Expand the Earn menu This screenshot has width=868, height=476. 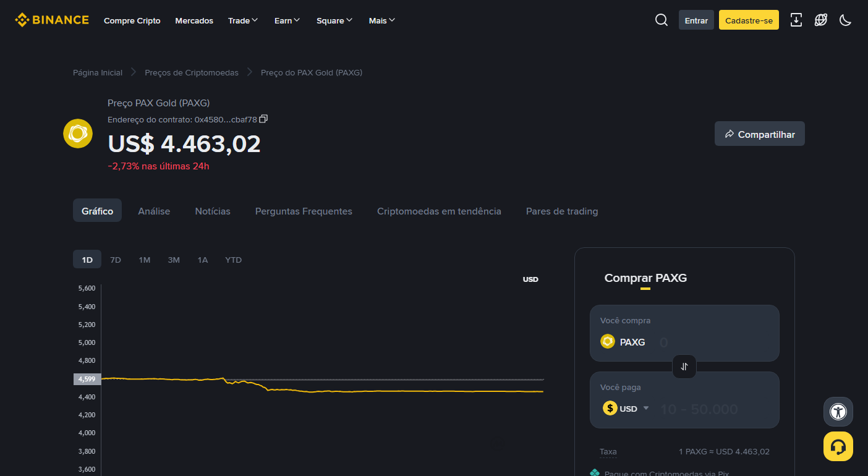pyautogui.click(x=287, y=20)
